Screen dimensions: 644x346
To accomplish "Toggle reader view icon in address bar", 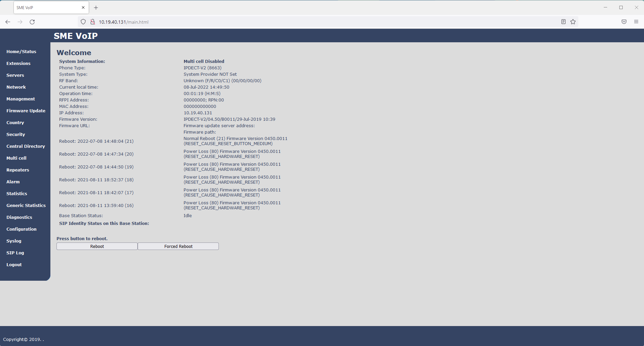I will point(563,22).
